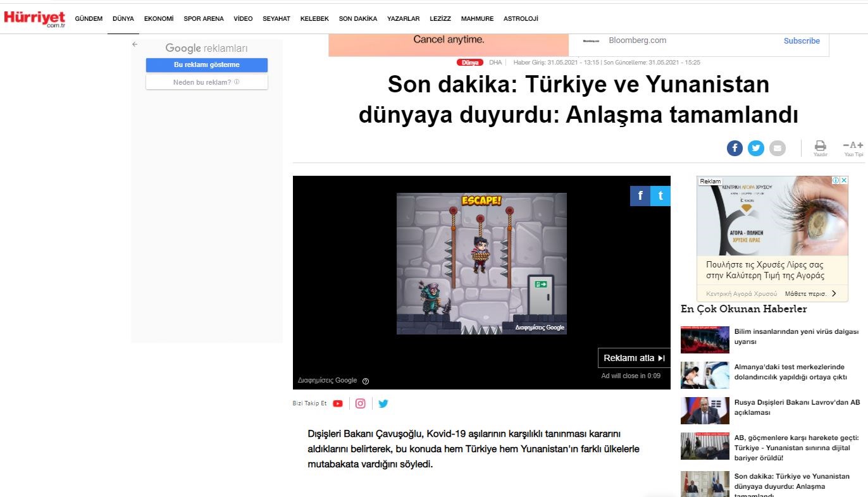
Task: Go to SPOR ARENA menu item
Action: tap(204, 19)
